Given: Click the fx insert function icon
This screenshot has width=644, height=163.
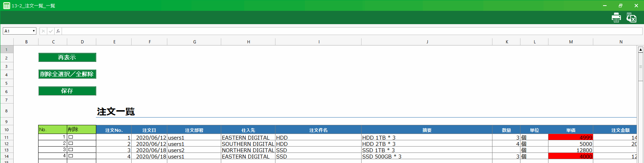Looking at the screenshot, I should [58, 31].
